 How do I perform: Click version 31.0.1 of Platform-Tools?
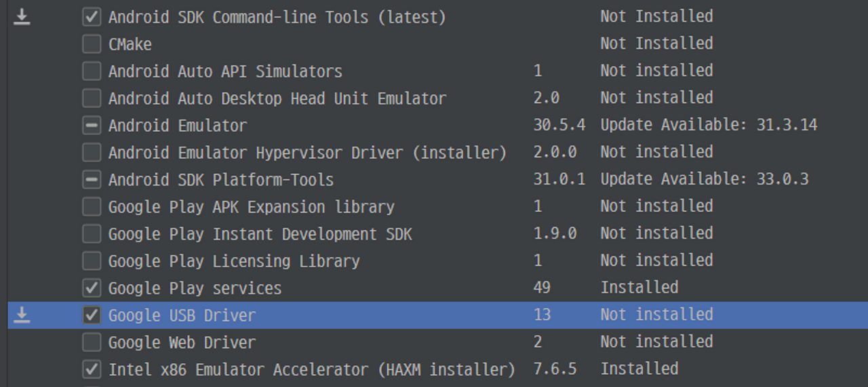pos(559,179)
